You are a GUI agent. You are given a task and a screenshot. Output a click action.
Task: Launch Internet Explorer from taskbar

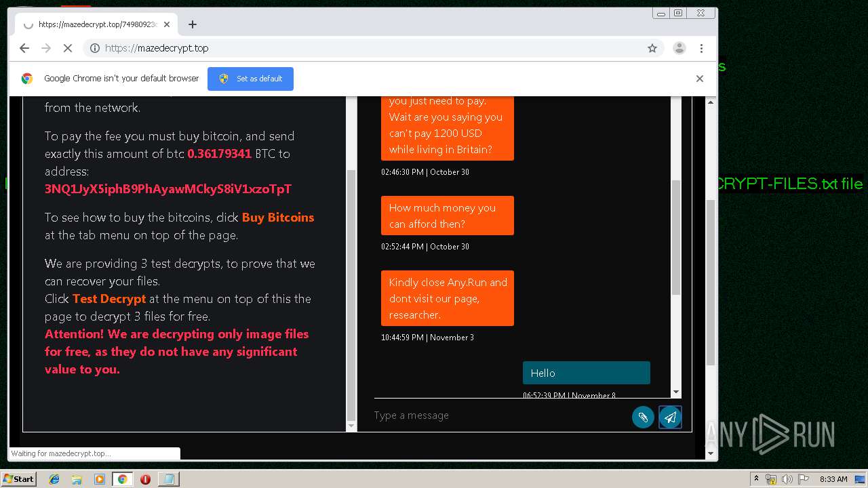(x=54, y=479)
